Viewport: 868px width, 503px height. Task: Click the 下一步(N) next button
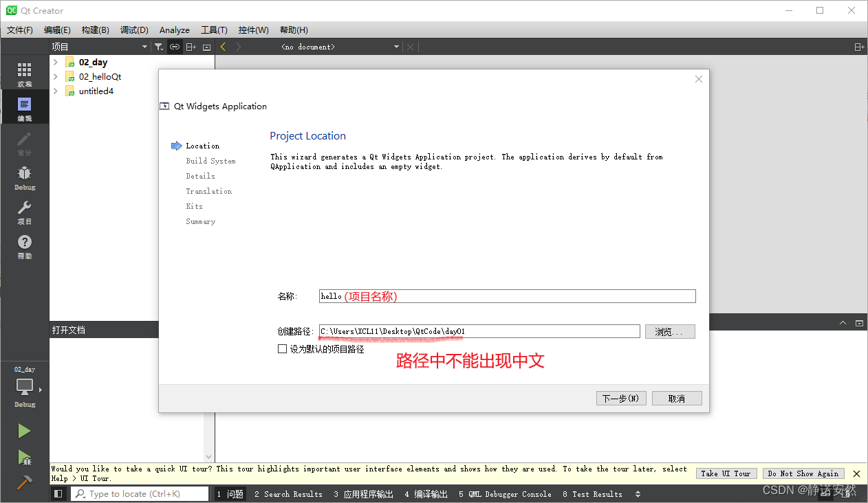pos(621,399)
